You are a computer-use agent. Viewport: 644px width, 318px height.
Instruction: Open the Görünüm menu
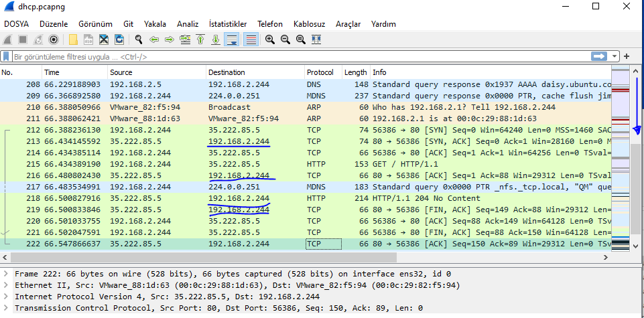tap(95, 24)
